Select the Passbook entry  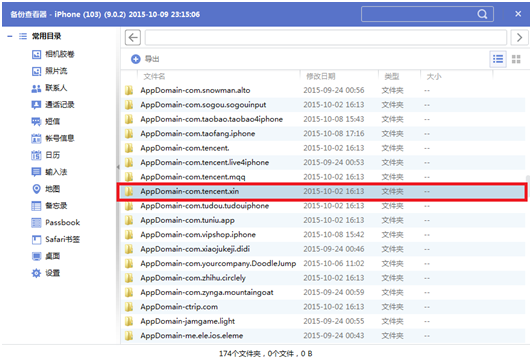point(56,223)
